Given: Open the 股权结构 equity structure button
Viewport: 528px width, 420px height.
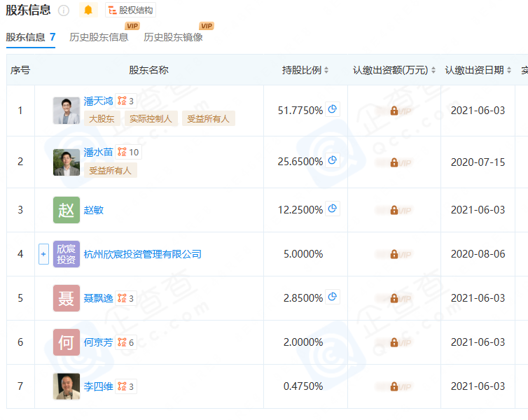Looking at the screenshot, I should tap(131, 10).
